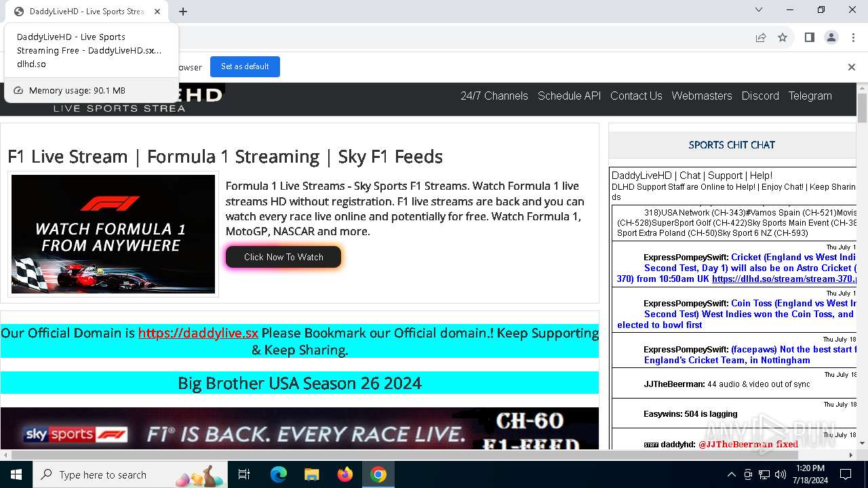
Task: Click the scroll-up arrow of page scrollbar
Action: point(862,88)
